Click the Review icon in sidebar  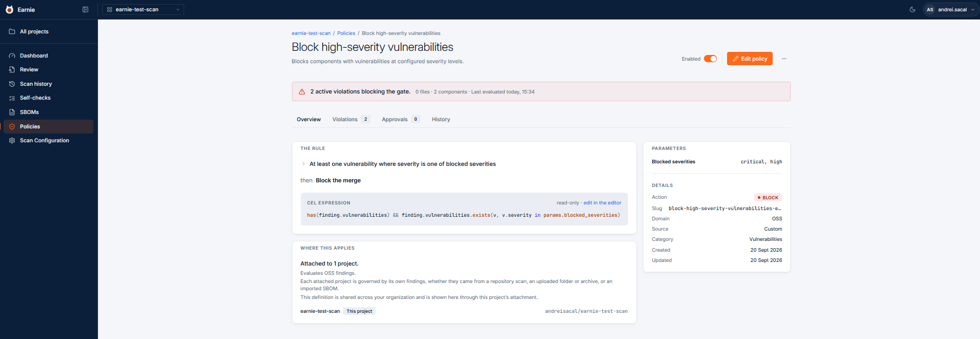[12, 69]
